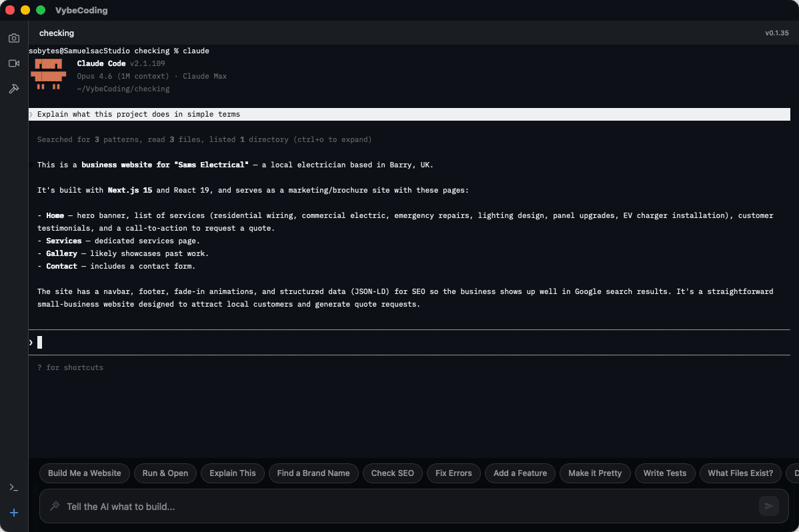Click the send arrow button
Screen dimensions: 799x532
pos(768,506)
